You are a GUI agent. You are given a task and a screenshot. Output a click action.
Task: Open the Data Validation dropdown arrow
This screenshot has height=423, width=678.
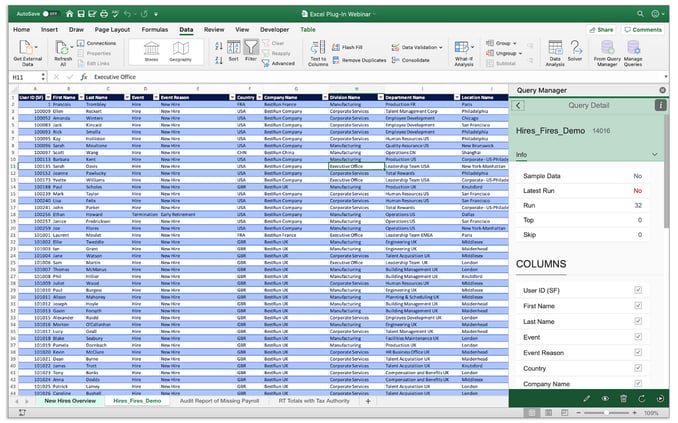tap(441, 48)
